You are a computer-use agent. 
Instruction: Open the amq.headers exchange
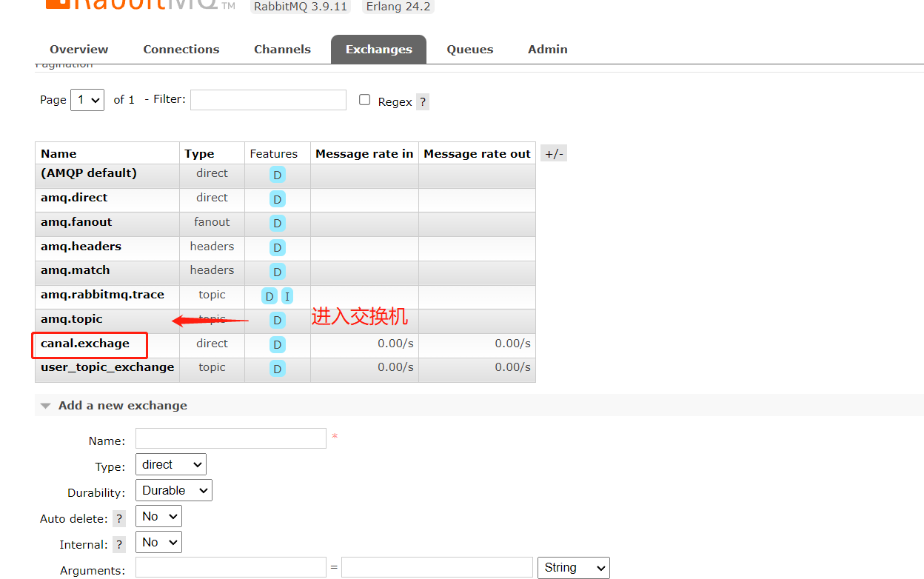click(x=81, y=247)
